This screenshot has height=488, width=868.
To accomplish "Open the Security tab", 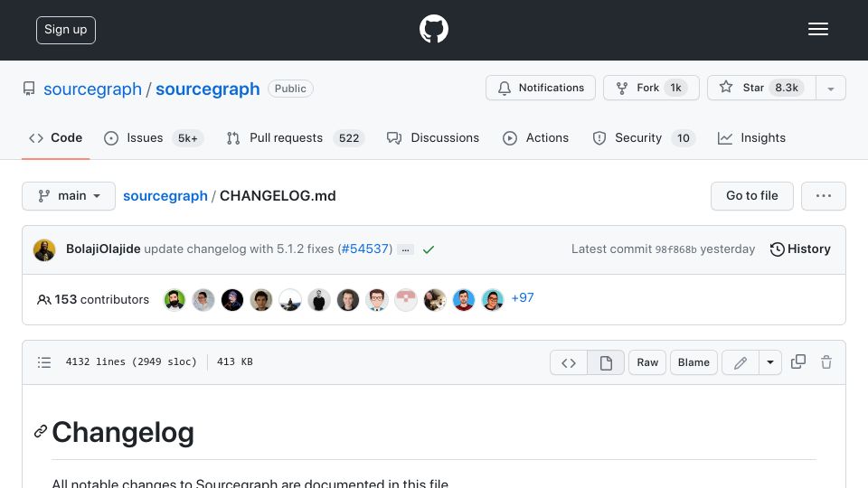I will 644,137.
